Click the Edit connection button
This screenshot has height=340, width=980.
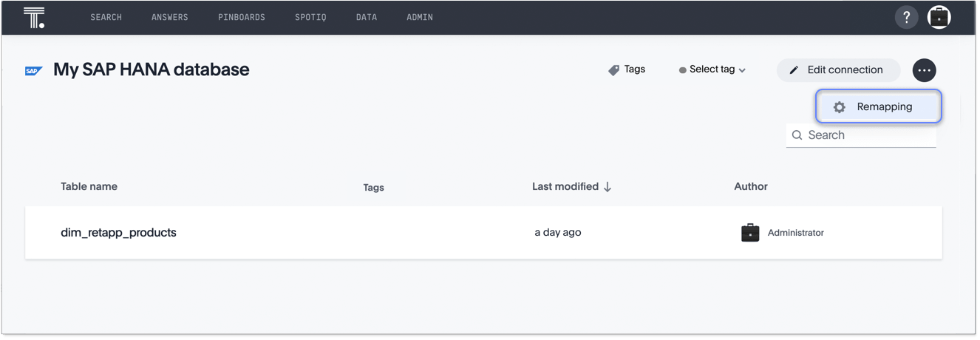[838, 70]
